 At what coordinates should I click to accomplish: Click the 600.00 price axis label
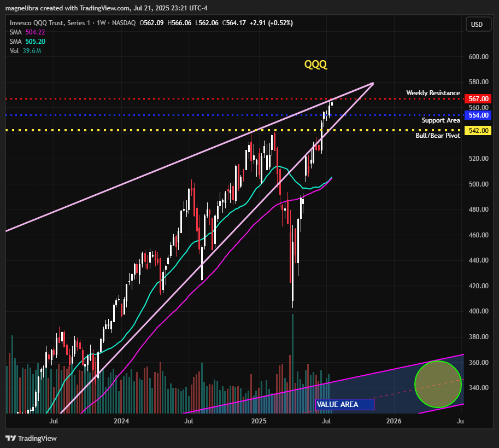pos(479,57)
